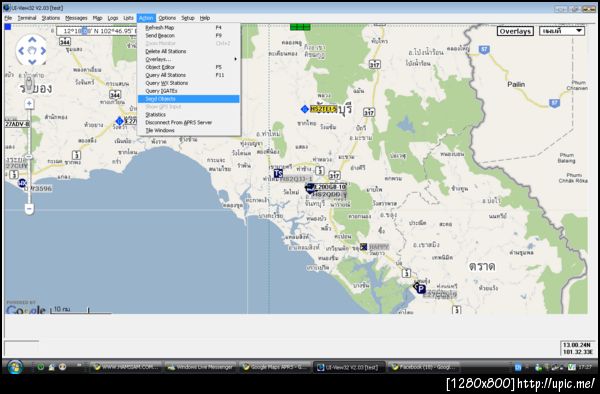Open the Lists menu

[128, 18]
